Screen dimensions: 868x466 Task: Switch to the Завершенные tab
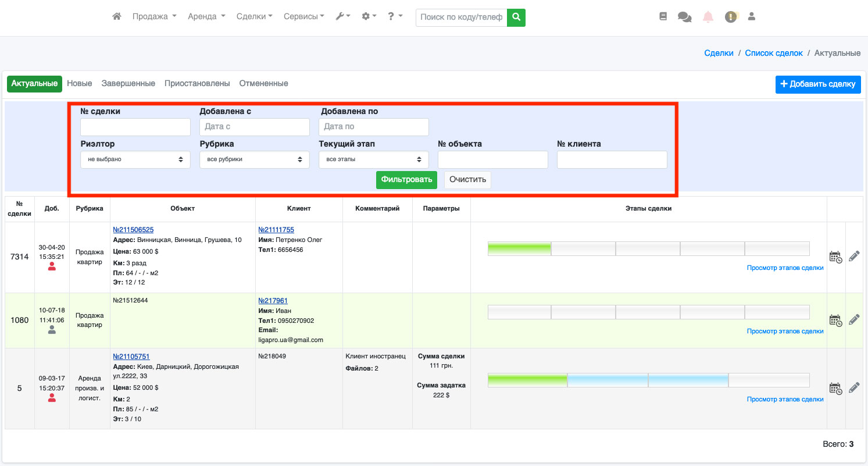coord(128,84)
